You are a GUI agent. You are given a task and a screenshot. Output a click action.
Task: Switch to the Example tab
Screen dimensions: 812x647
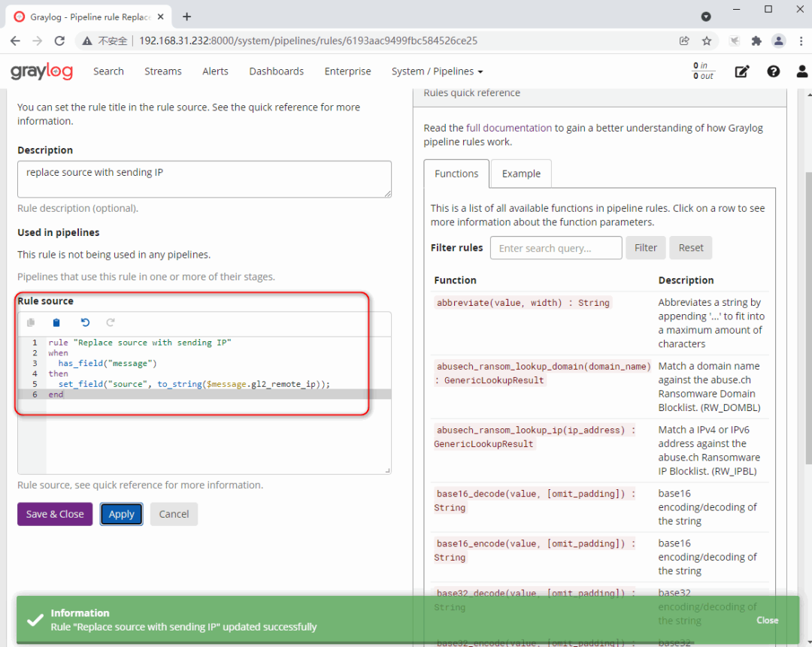(521, 174)
